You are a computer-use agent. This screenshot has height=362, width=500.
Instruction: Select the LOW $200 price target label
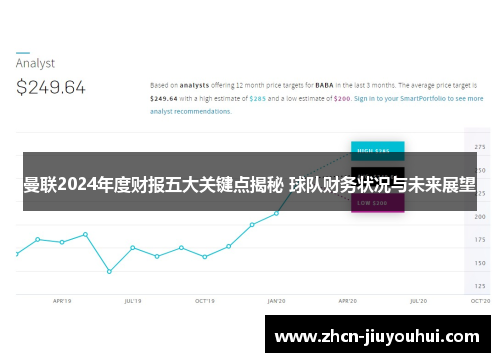pyautogui.click(x=378, y=203)
